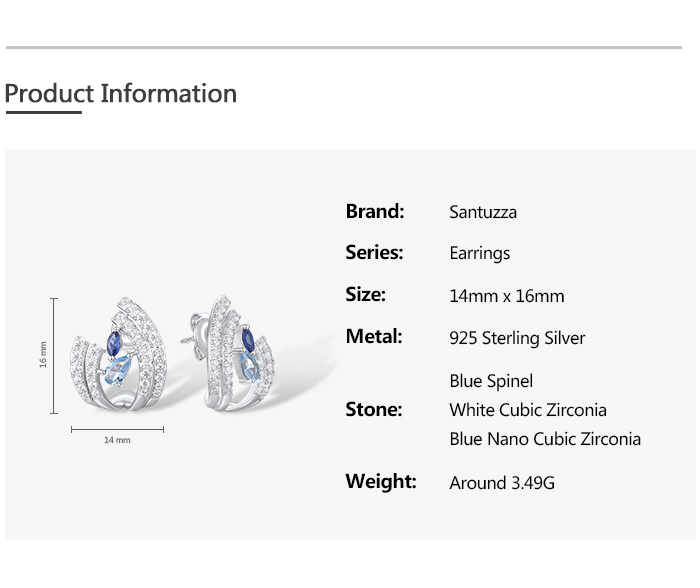Click the White Cubic Zirconia entry
The width and height of the screenshot is (700, 588).
pyautogui.click(x=528, y=410)
